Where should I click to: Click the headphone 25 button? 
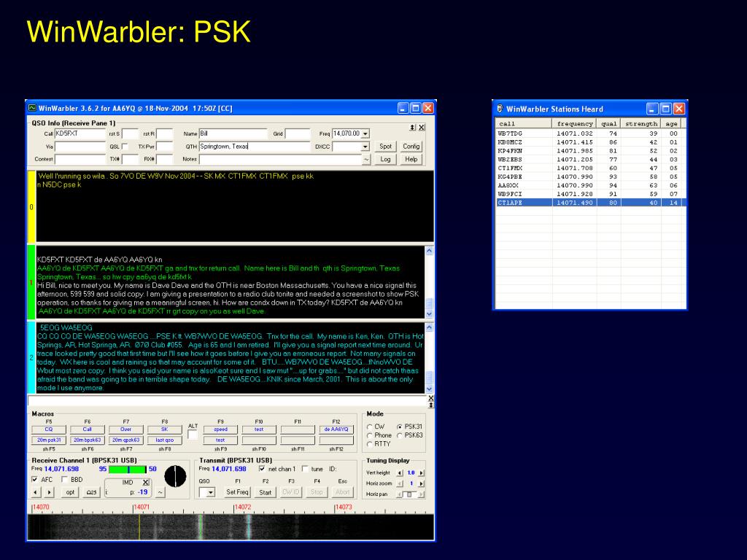click(x=91, y=492)
